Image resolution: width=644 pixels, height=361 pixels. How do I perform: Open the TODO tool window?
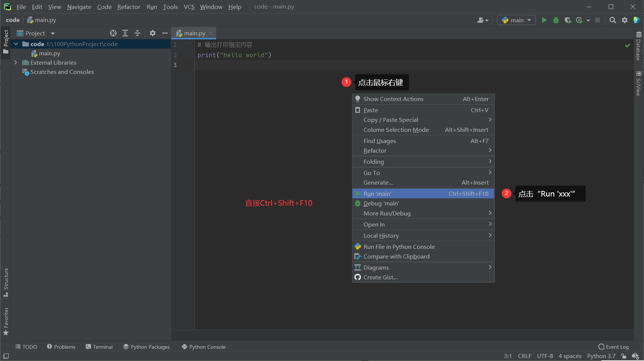[x=26, y=347]
